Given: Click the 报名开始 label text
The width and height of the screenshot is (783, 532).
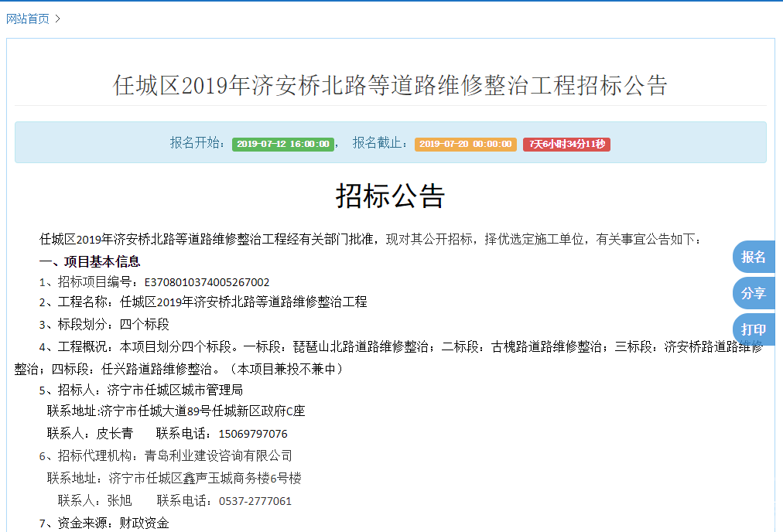Looking at the screenshot, I should click(197, 144).
